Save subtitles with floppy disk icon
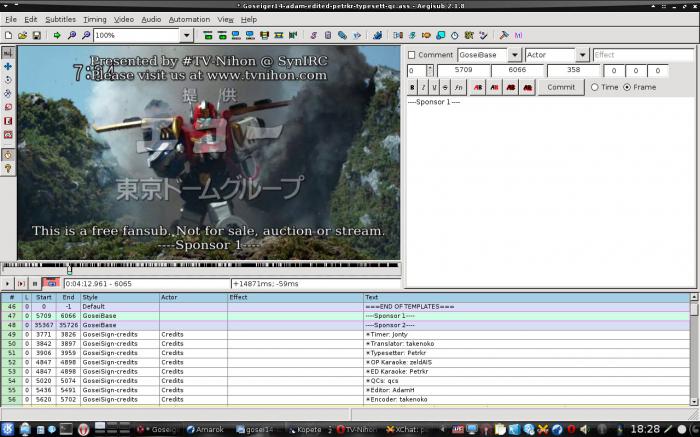The width and height of the screenshot is (700, 437). point(37,35)
